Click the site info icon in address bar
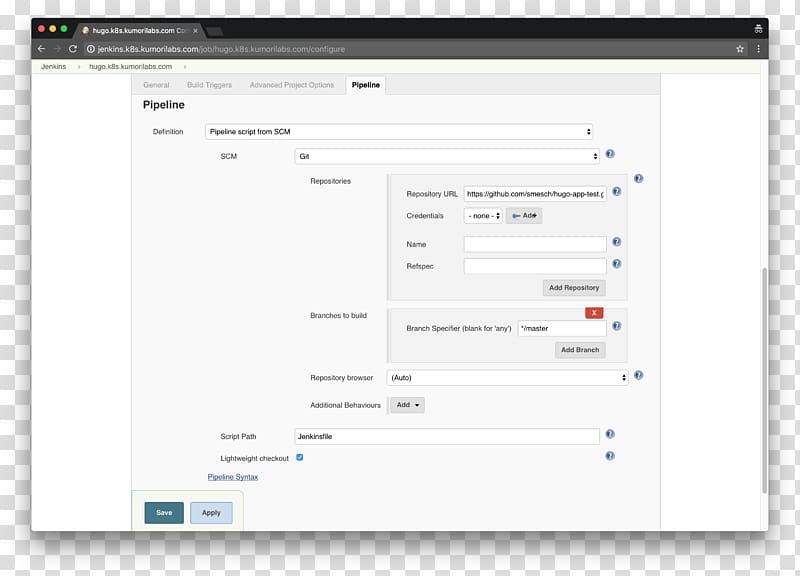Viewport: 800px width, 576px height. [x=90, y=49]
